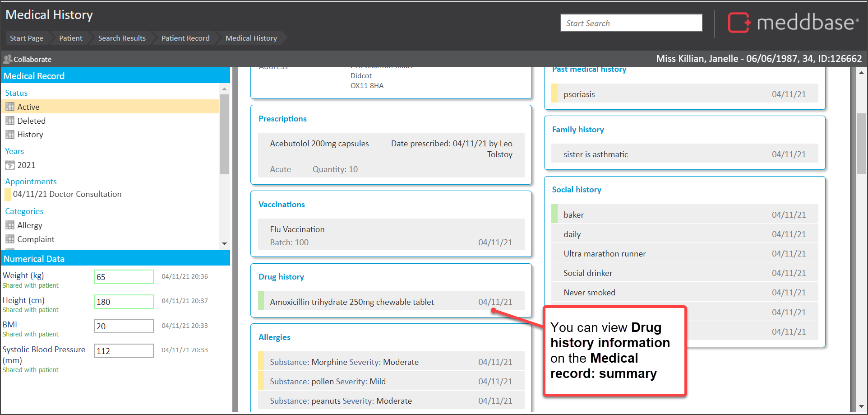Click the Collaborate people icon

tap(7, 59)
